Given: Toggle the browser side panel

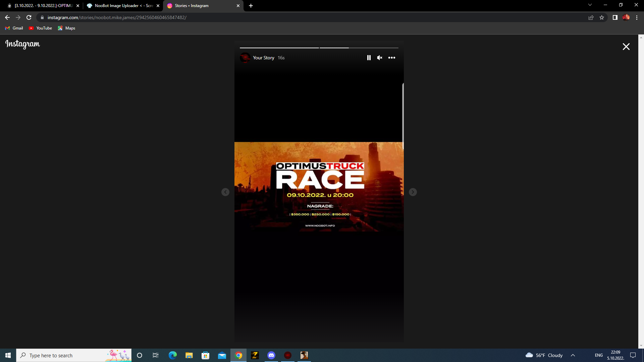Looking at the screenshot, I should (615, 17).
